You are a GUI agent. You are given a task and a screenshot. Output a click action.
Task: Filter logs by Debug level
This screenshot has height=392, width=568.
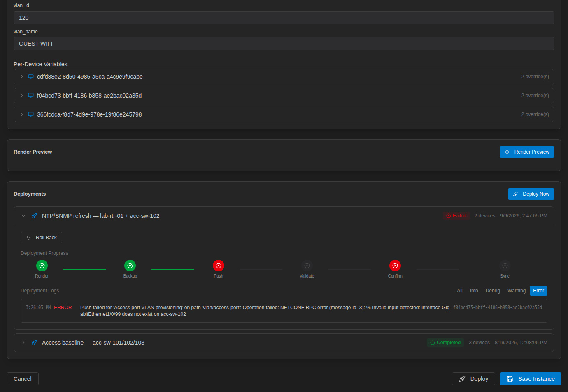coord(493,291)
